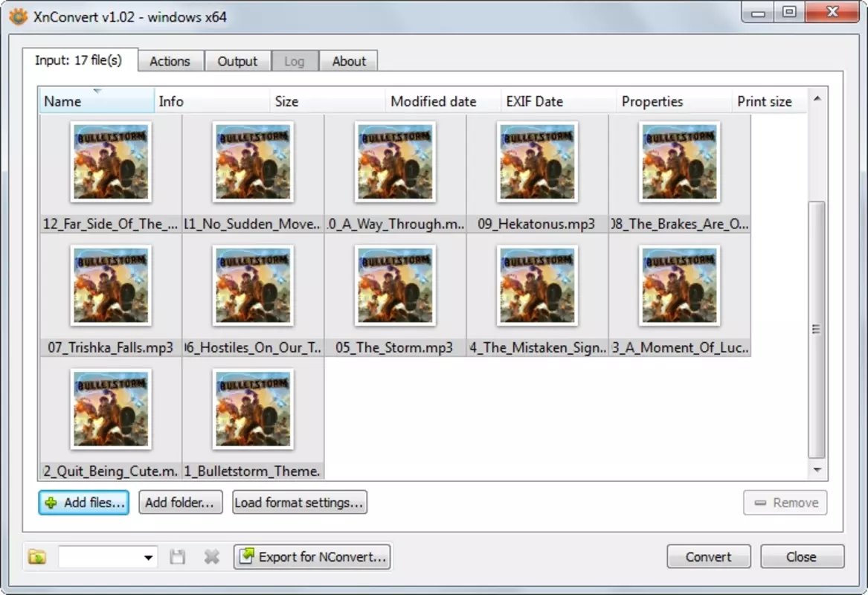
Task: Switch to the Output tab
Action: pyautogui.click(x=237, y=61)
